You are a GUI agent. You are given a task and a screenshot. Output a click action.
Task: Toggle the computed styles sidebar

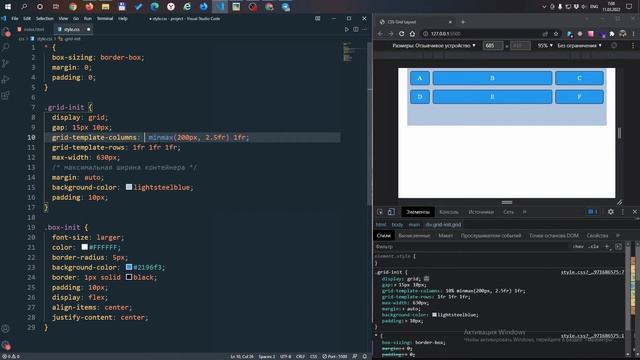click(618, 247)
